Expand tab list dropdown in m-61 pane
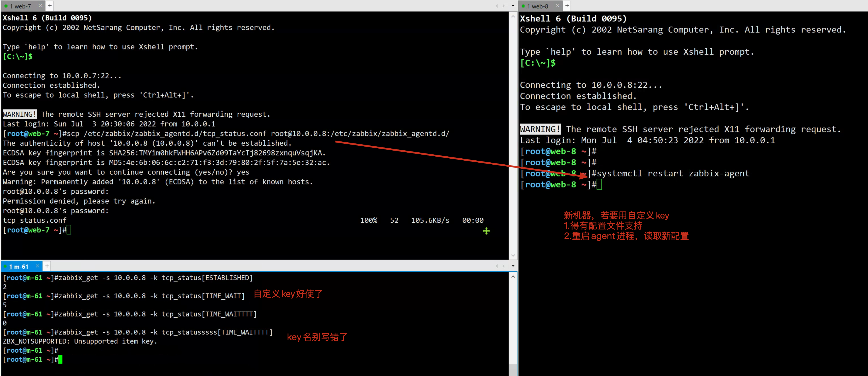Viewport: 868px width, 376px height. [513, 266]
